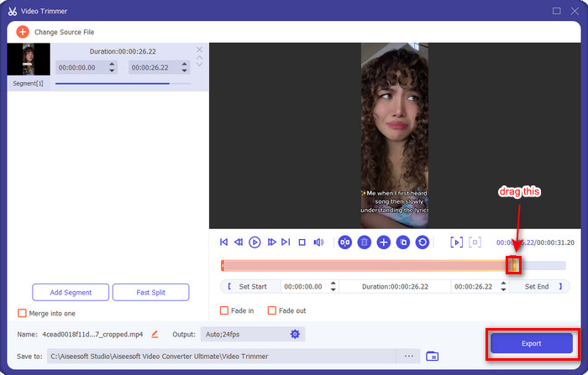Decrease the timeline start time 00:00:00.00 stepper
The width and height of the screenshot is (588, 375).
(333, 289)
